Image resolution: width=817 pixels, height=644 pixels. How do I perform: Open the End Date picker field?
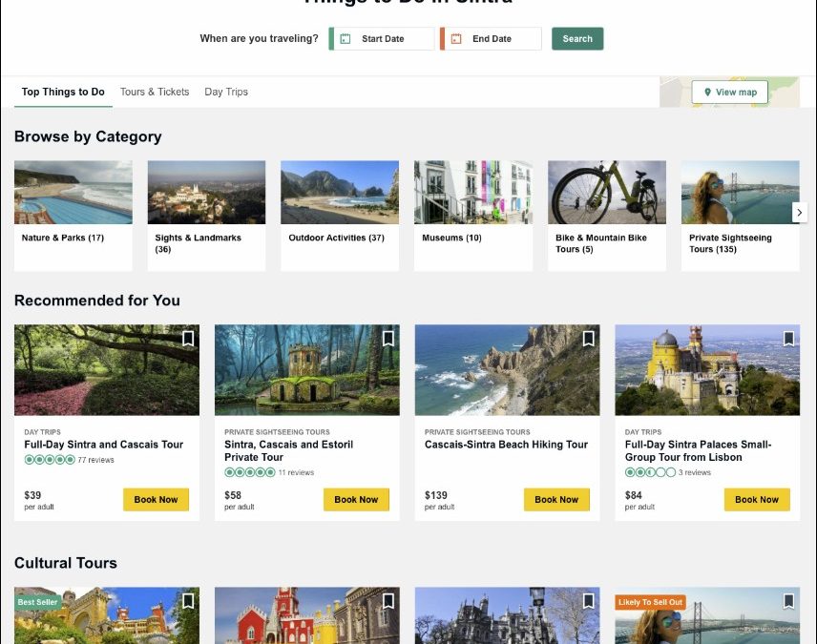point(492,39)
